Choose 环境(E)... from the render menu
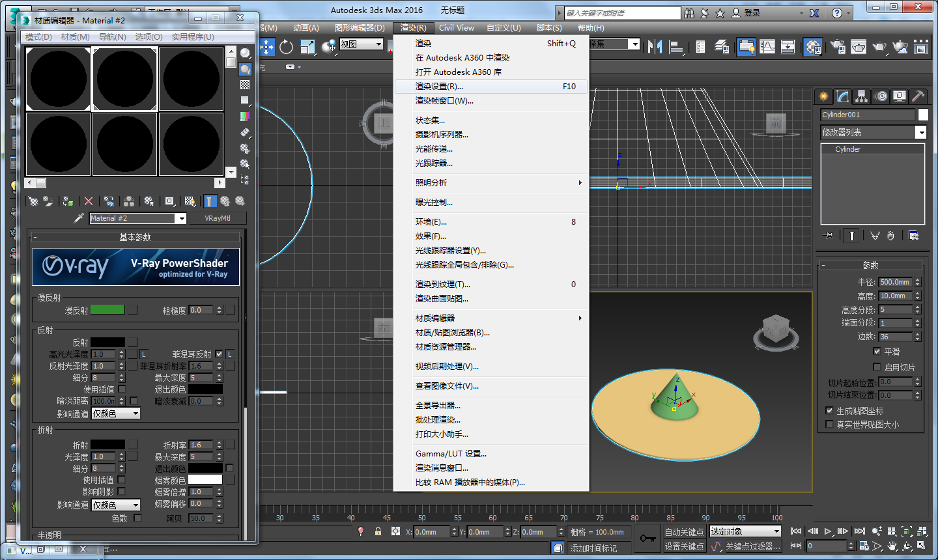 point(491,221)
